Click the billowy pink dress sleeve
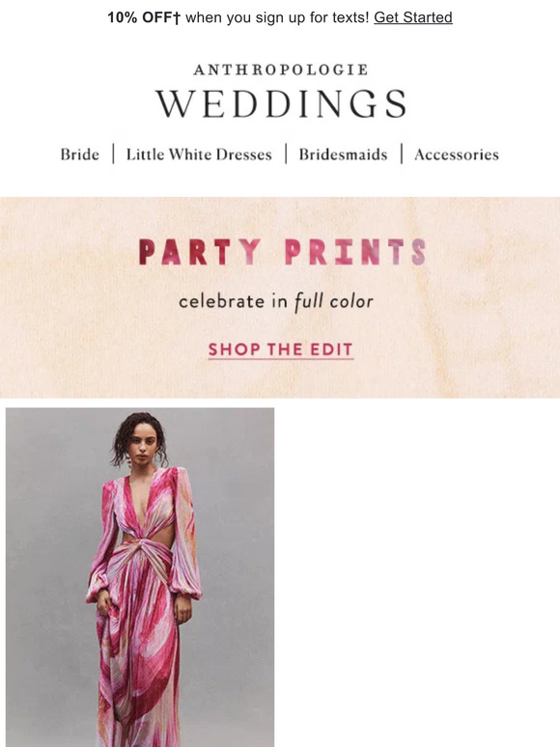 [x=186, y=548]
